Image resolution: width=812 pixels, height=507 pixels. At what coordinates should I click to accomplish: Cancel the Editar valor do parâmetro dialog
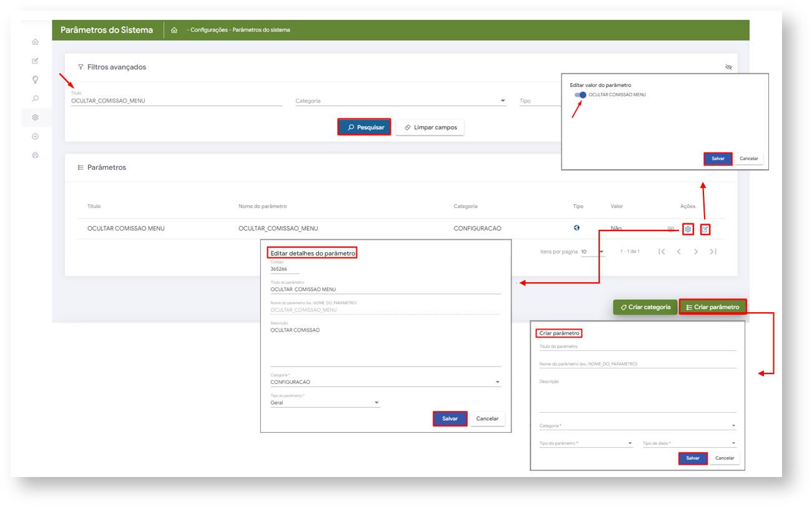click(749, 159)
